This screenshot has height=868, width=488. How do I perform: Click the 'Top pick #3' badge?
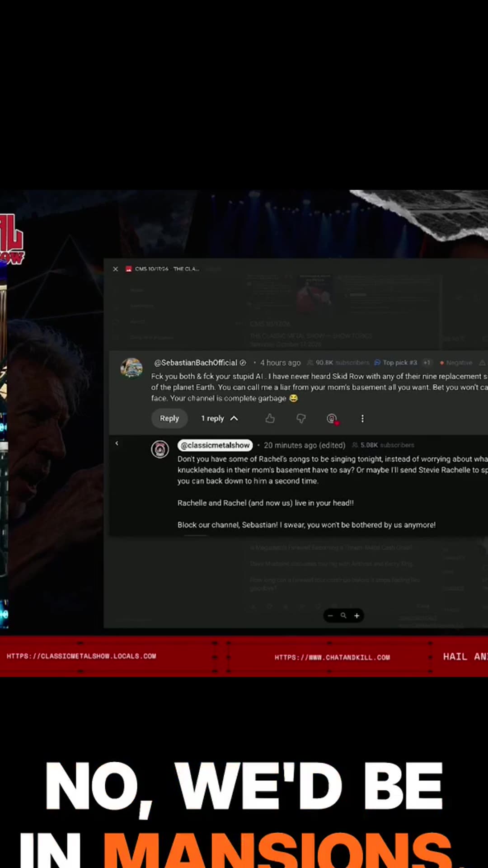[x=396, y=363]
